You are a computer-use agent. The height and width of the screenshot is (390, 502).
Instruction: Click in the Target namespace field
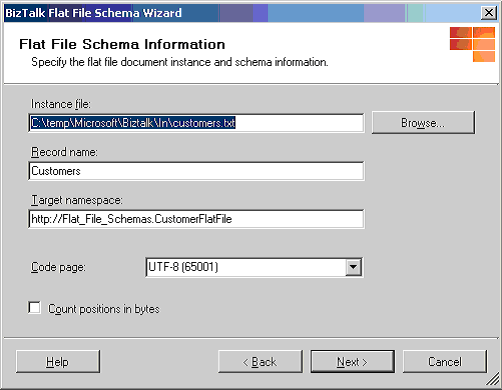coord(196,219)
